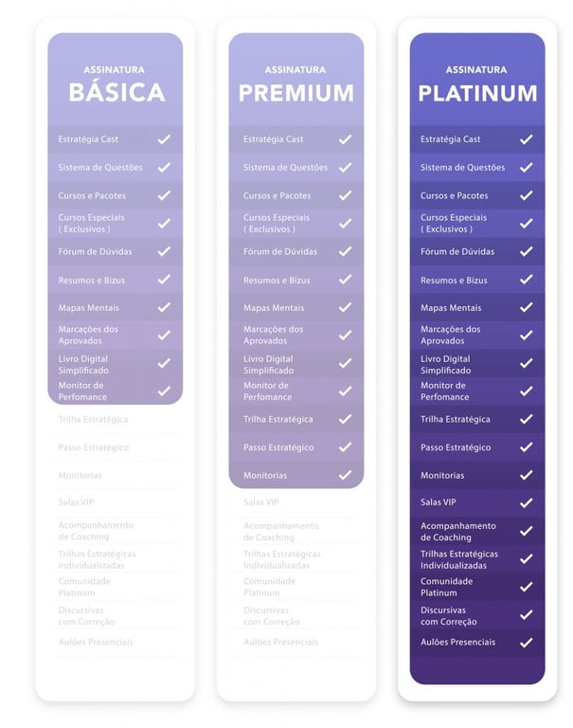Click the Platinum Aulões Presenciais checkmark

coord(526,642)
